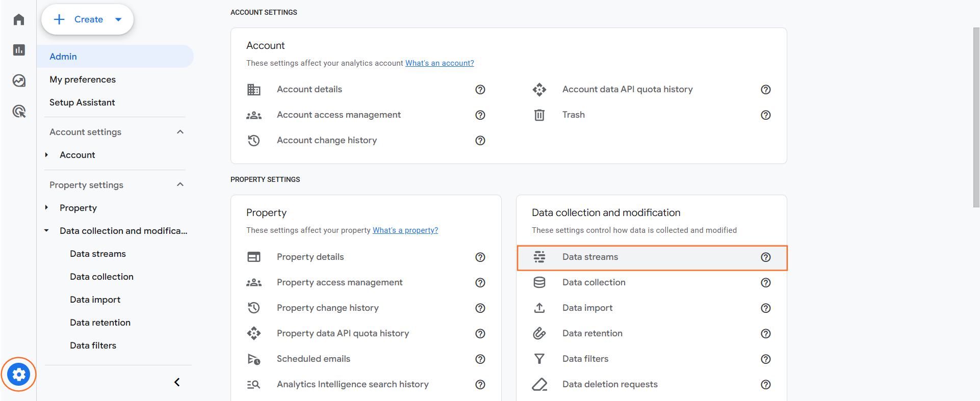Click the Scheduled emails icon

click(254, 359)
